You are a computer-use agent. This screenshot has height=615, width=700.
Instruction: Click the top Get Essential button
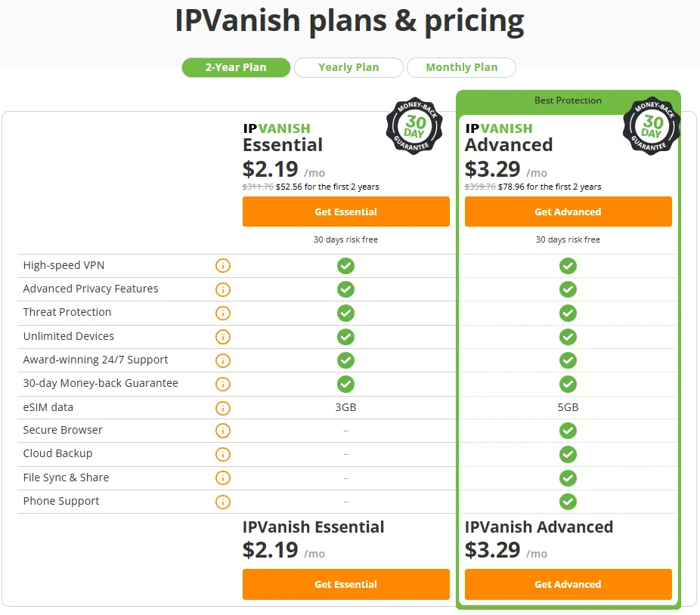(345, 212)
